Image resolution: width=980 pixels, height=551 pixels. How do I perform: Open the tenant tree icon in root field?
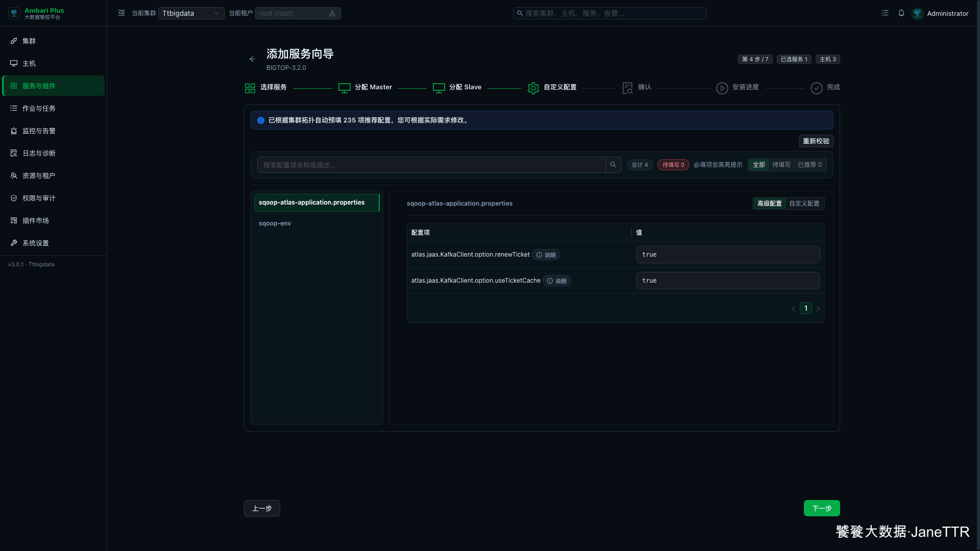(332, 13)
